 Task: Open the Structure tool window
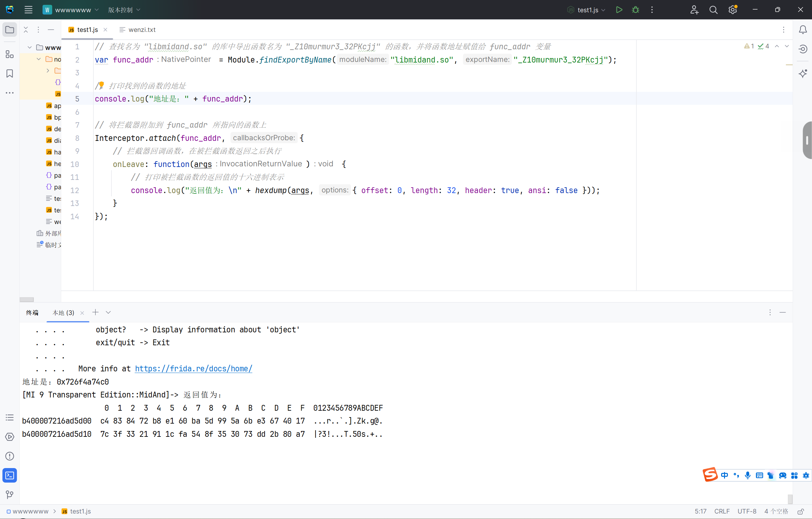[x=10, y=54]
